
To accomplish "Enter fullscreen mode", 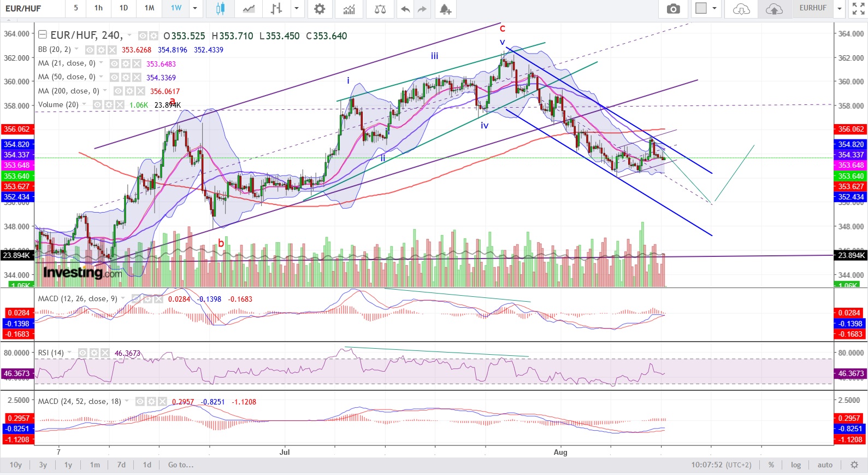I will point(858,9).
